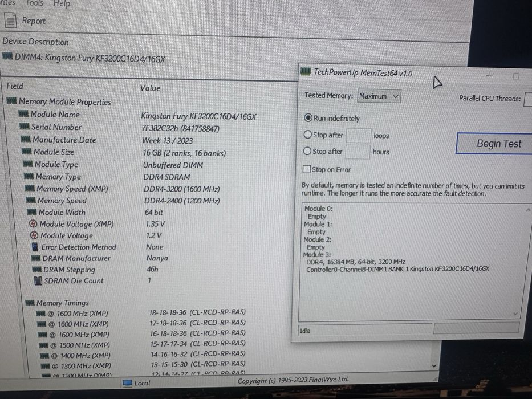
Task: Select the Run indefinitely radio option
Action: pos(308,118)
